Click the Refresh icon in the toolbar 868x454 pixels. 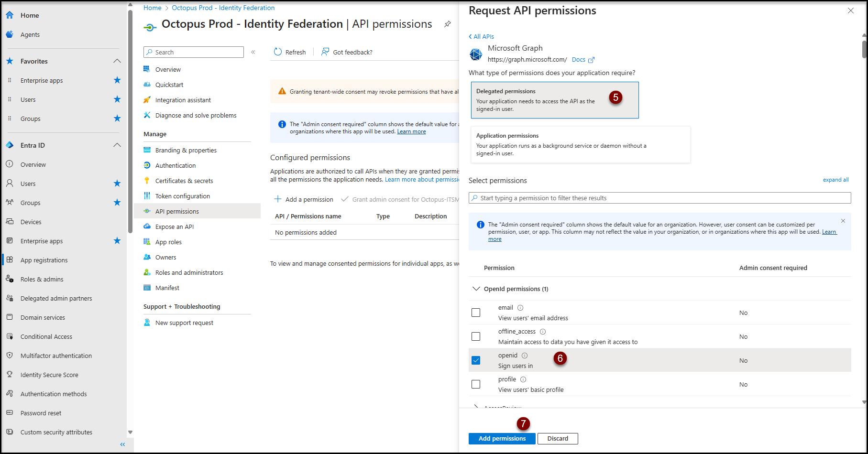278,52
